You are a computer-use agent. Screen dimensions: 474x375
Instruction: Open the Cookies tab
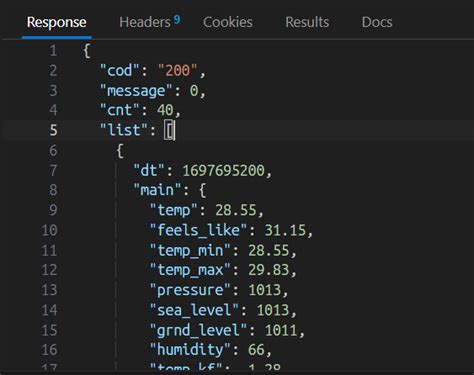pyautogui.click(x=228, y=22)
